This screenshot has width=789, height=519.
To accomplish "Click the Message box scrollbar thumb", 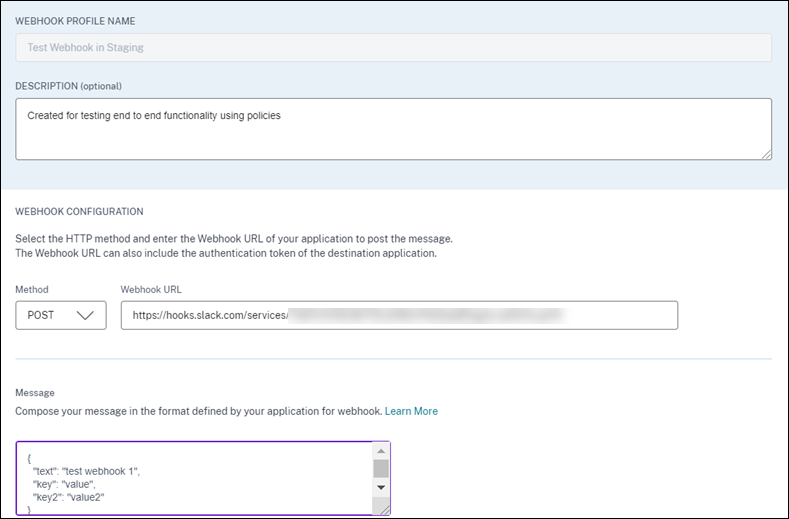I will pyautogui.click(x=380, y=469).
